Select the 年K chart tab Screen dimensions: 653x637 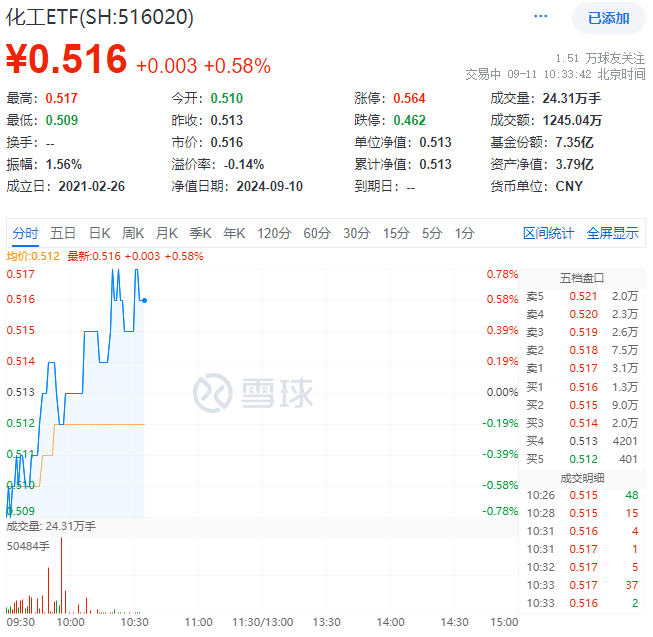[x=234, y=233]
